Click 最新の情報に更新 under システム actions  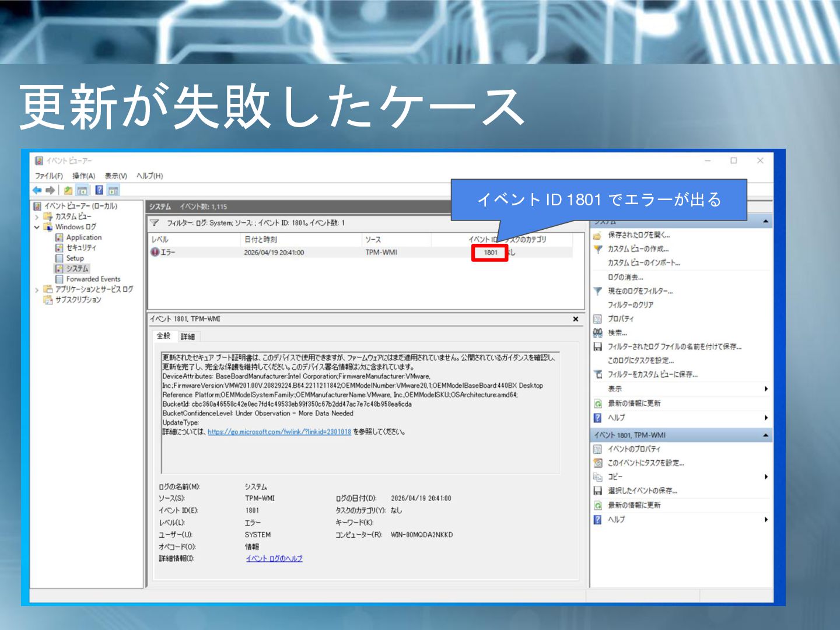634,404
